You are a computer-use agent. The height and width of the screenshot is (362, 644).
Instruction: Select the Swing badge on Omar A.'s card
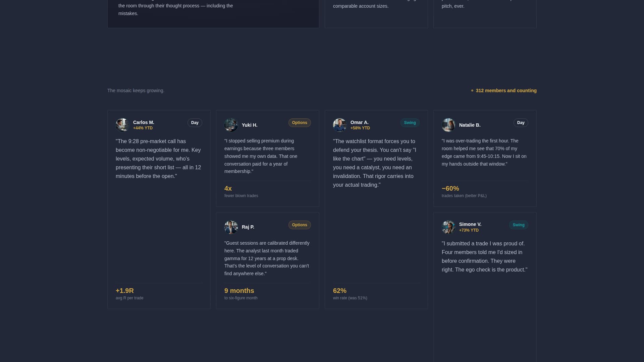click(x=410, y=123)
